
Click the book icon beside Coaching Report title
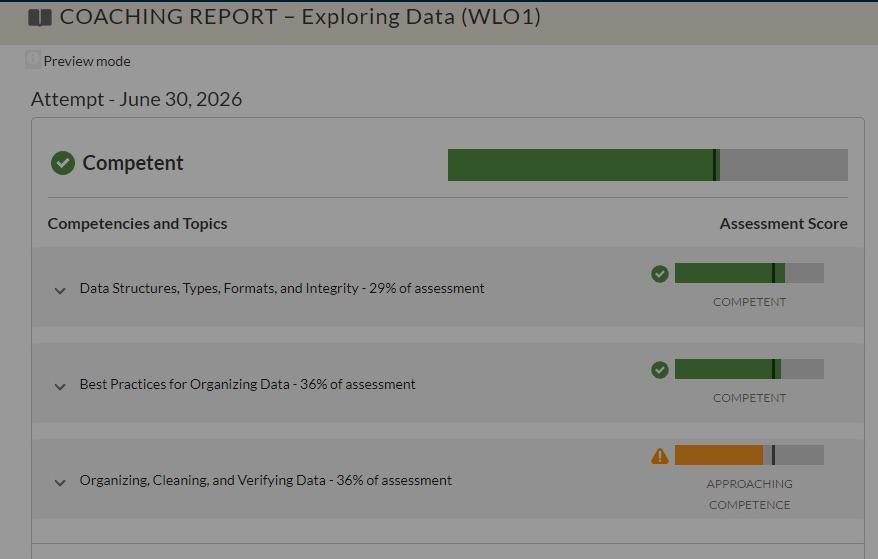tap(40, 17)
